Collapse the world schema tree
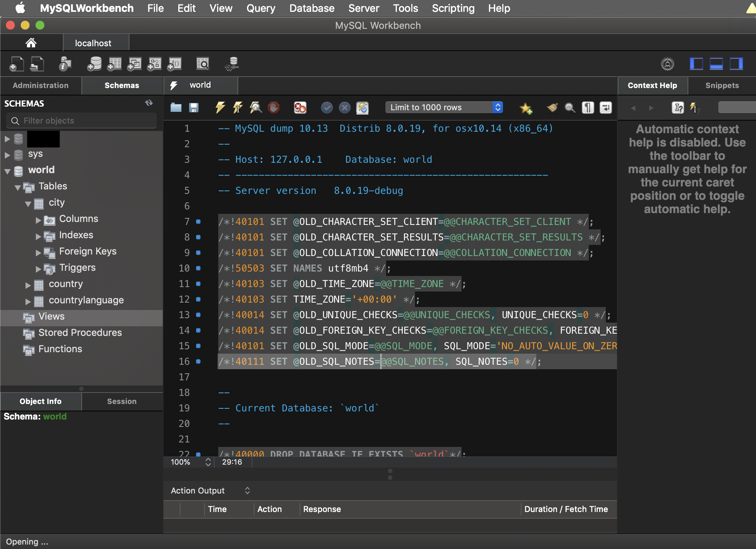This screenshot has width=756, height=549. pyautogui.click(x=7, y=171)
